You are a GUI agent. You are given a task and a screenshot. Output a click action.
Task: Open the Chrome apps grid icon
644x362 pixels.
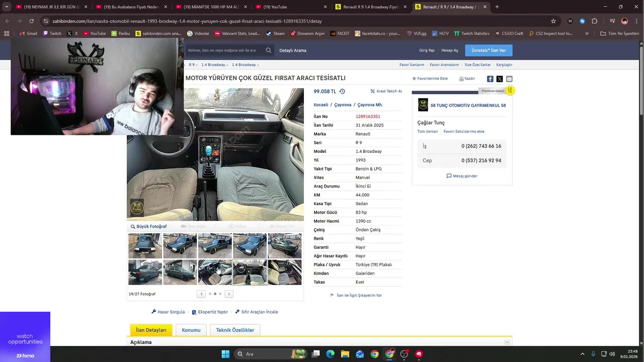coord(7,34)
